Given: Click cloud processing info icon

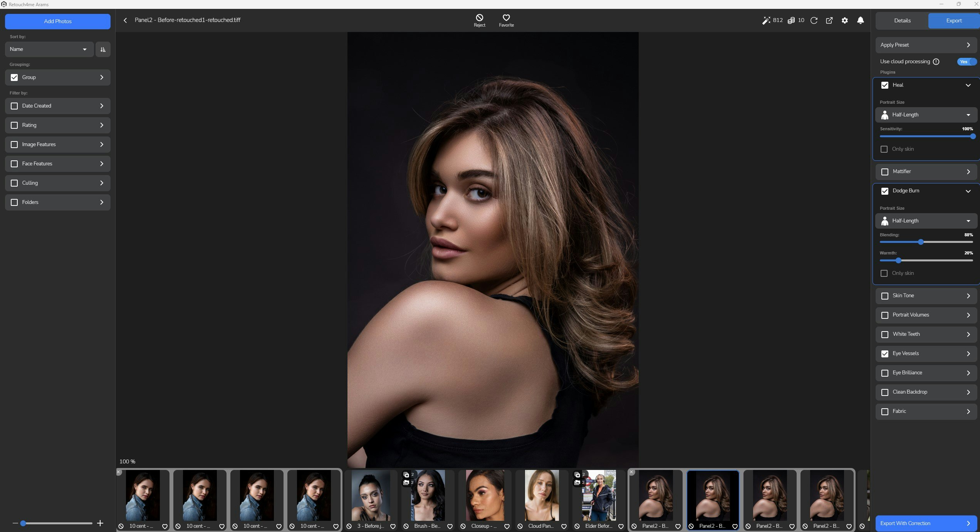Looking at the screenshot, I should (936, 62).
